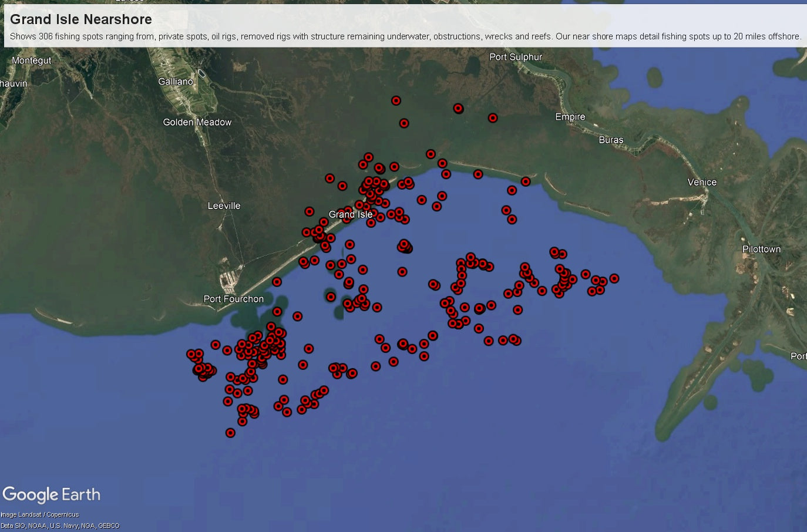Click the Google Earth logo
Viewport: 807px width, 532px height.
tap(52, 494)
